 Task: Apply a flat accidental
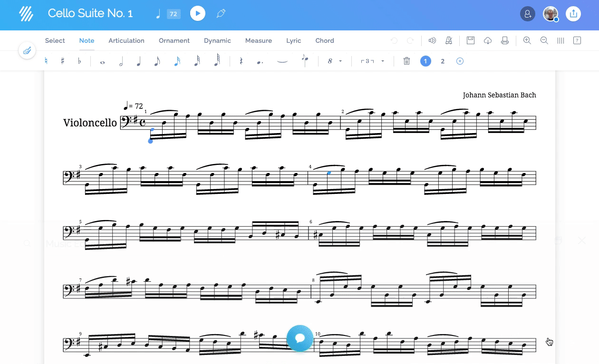tap(79, 61)
